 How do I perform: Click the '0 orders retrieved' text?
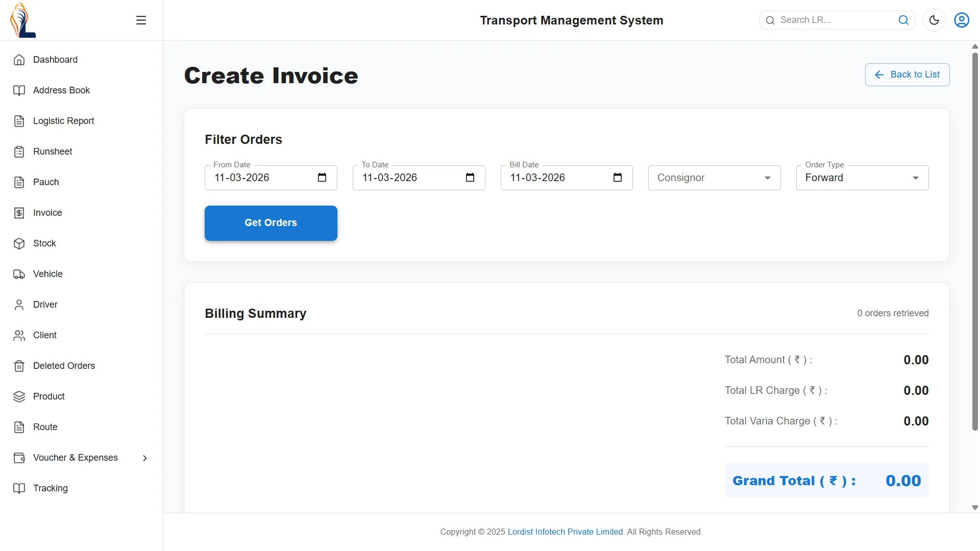pyautogui.click(x=893, y=313)
